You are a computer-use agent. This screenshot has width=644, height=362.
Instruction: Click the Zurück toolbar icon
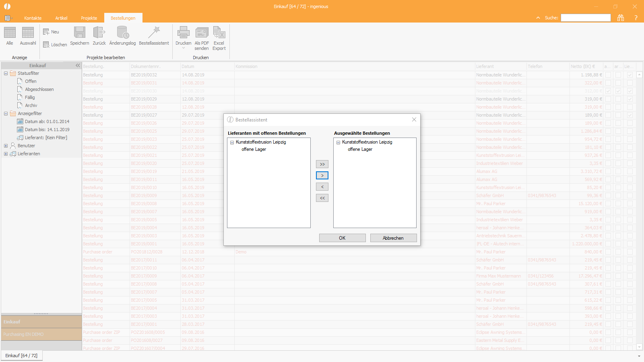pyautogui.click(x=99, y=33)
